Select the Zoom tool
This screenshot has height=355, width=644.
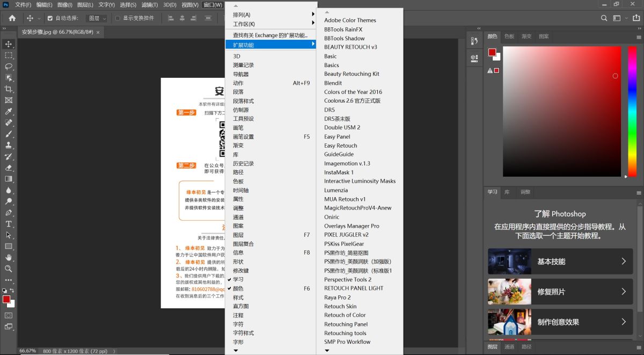(9, 269)
